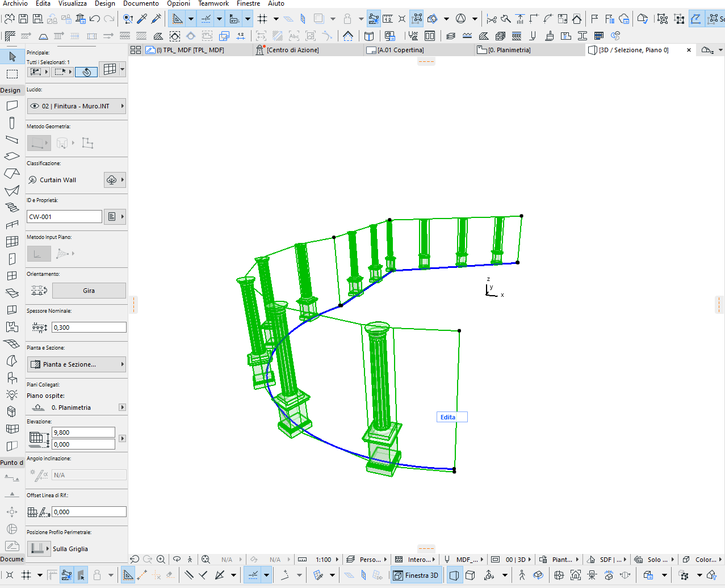Open the Pianta e Sezione dropdown

pyautogui.click(x=77, y=364)
